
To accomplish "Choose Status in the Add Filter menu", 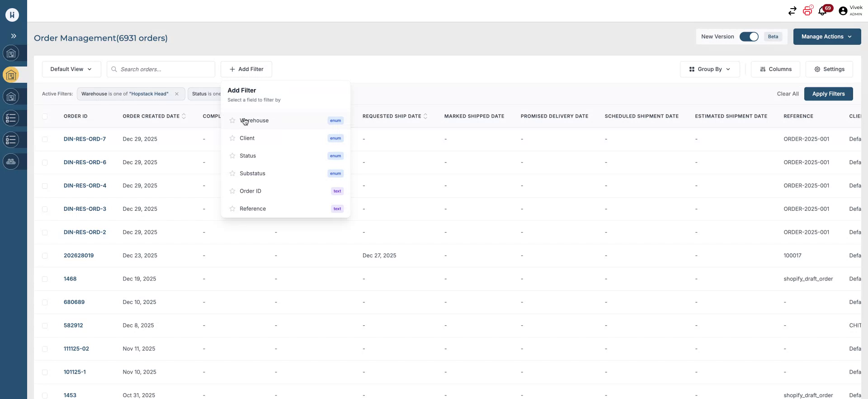I will (248, 156).
